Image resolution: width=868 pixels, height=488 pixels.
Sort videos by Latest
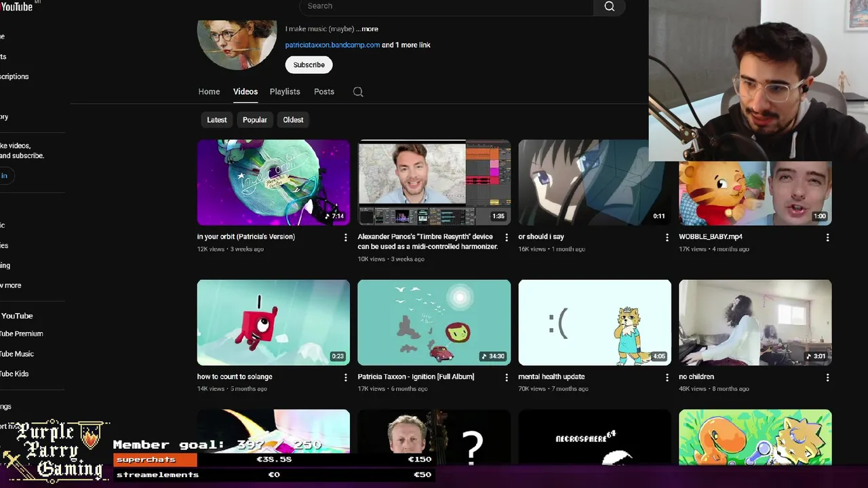pos(217,120)
